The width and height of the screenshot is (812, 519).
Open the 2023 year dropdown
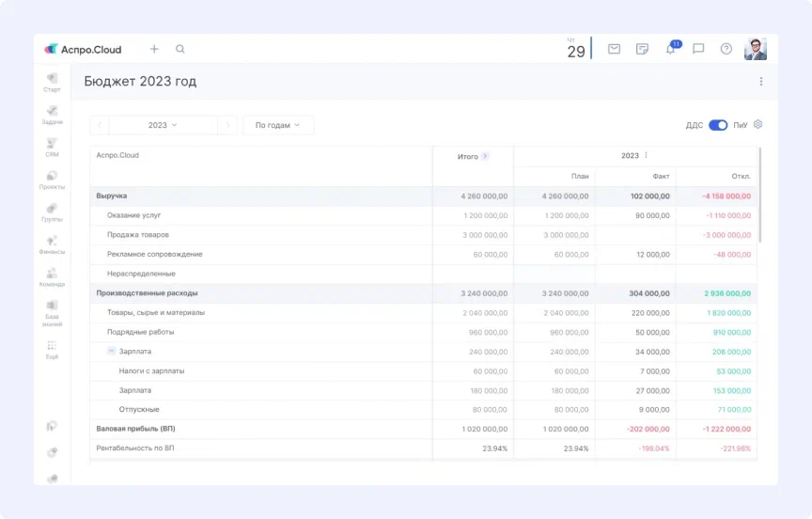(163, 125)
